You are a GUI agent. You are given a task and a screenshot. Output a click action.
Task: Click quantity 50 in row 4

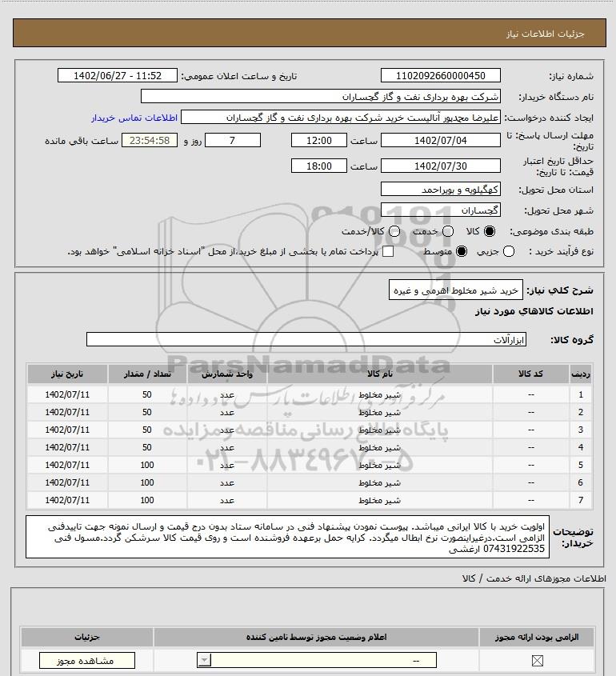pyautogui.click(x=147, y=447)
